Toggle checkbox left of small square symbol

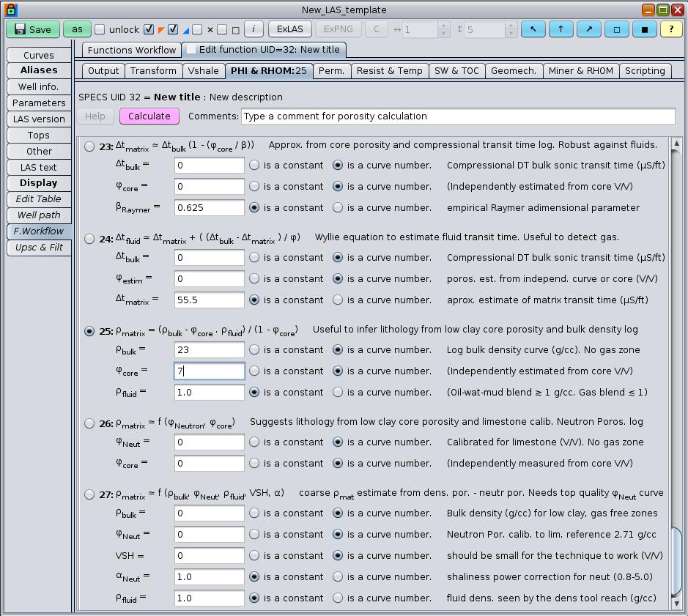pos(222,29)
